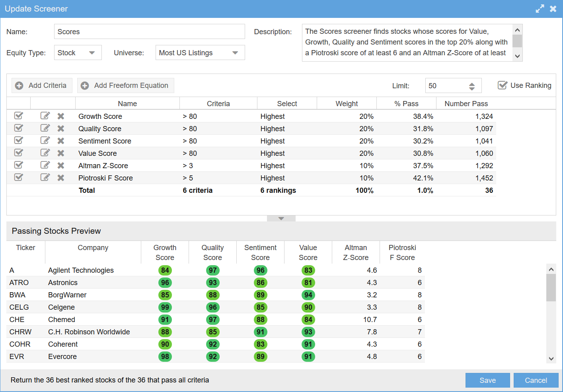Delete the Piotroski F Score row
Screen dimensions: 563x392
click(61, 178)
